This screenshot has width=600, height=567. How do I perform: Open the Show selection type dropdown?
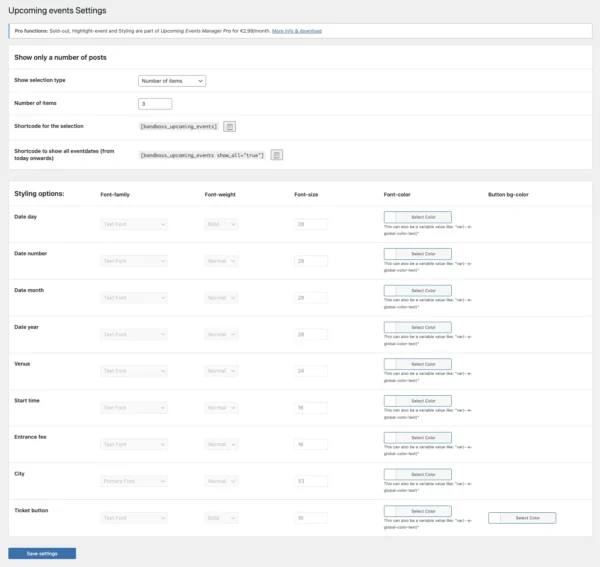coord(172,80)
